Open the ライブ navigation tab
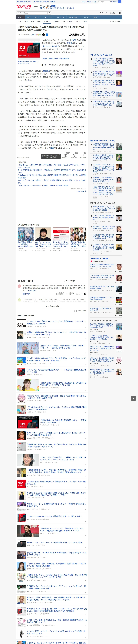 tap(37, 17)
